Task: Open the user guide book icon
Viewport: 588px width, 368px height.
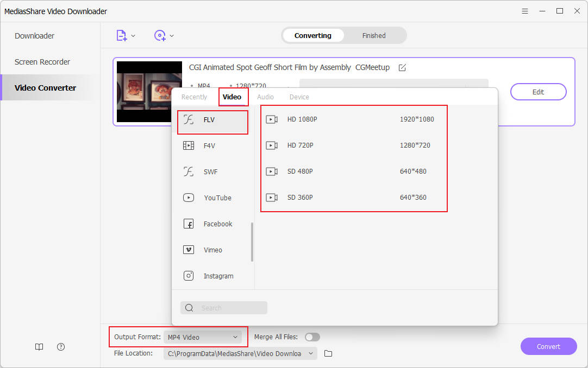Action: tap(39, 347)
